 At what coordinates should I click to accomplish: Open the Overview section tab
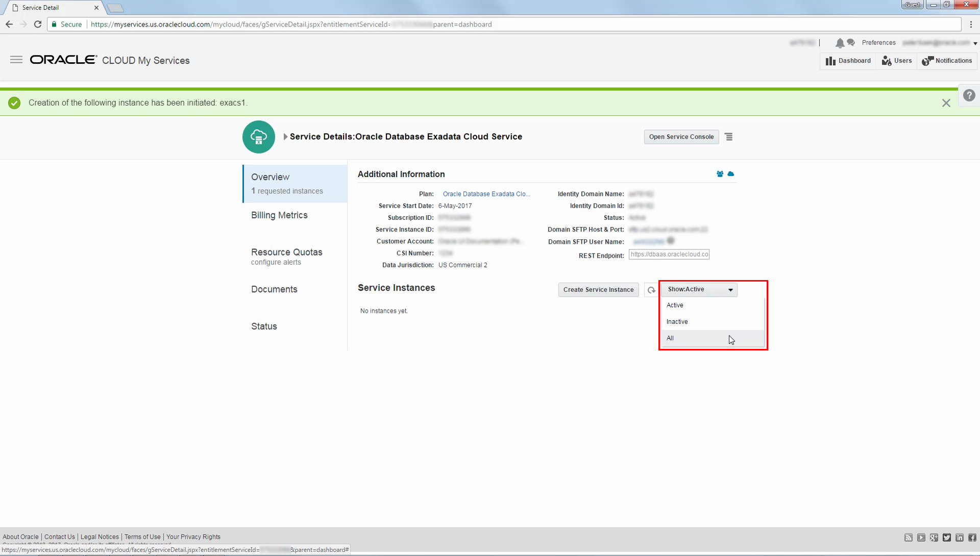coord(295,184)
